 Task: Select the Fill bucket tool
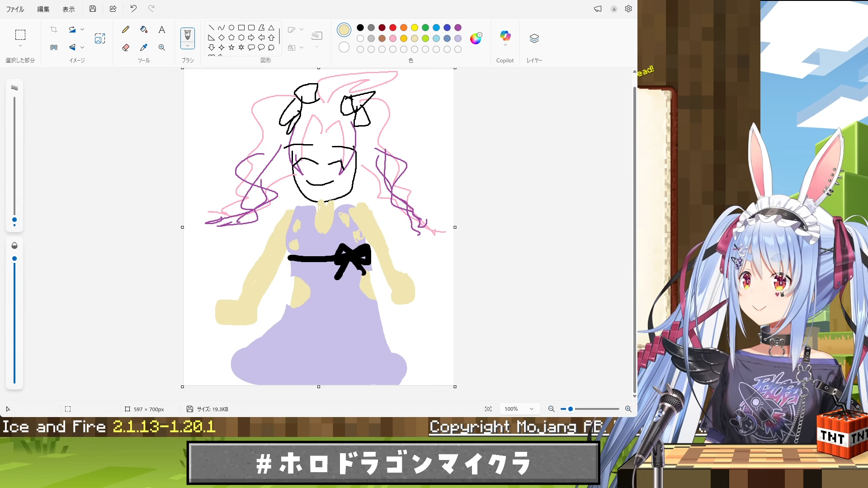(144, 30)
